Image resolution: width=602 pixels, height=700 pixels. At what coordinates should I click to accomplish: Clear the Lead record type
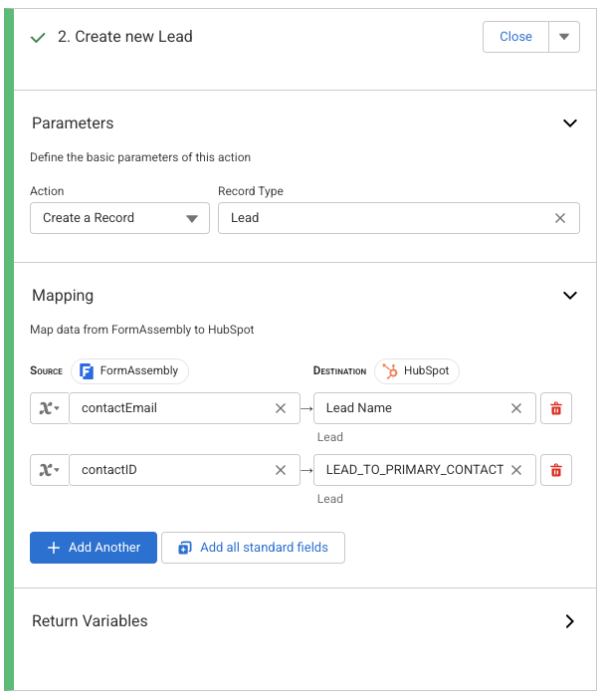tap(560, 218)
